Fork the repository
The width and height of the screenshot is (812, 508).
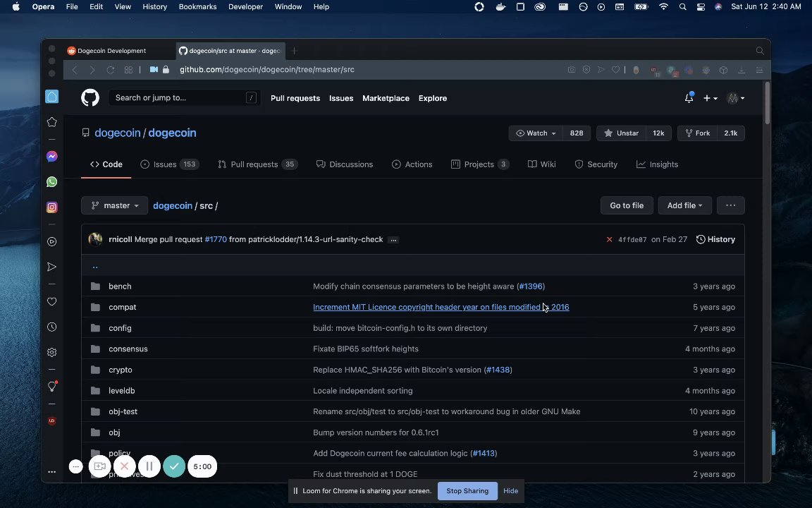point(698,133)
